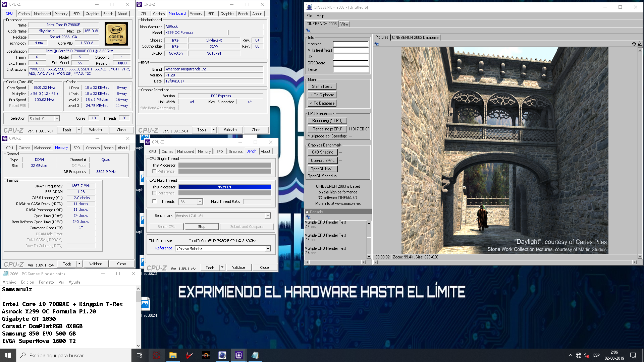
Task: Open the Windows Start menu
Action: 8,355
